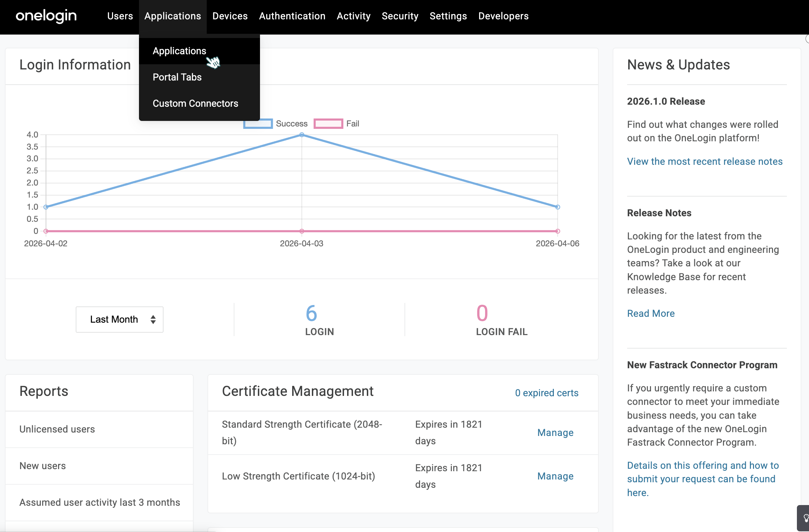Open the Security menu
Screen dimensions: 809x532
pyautogui.click(x=400, y=16)
